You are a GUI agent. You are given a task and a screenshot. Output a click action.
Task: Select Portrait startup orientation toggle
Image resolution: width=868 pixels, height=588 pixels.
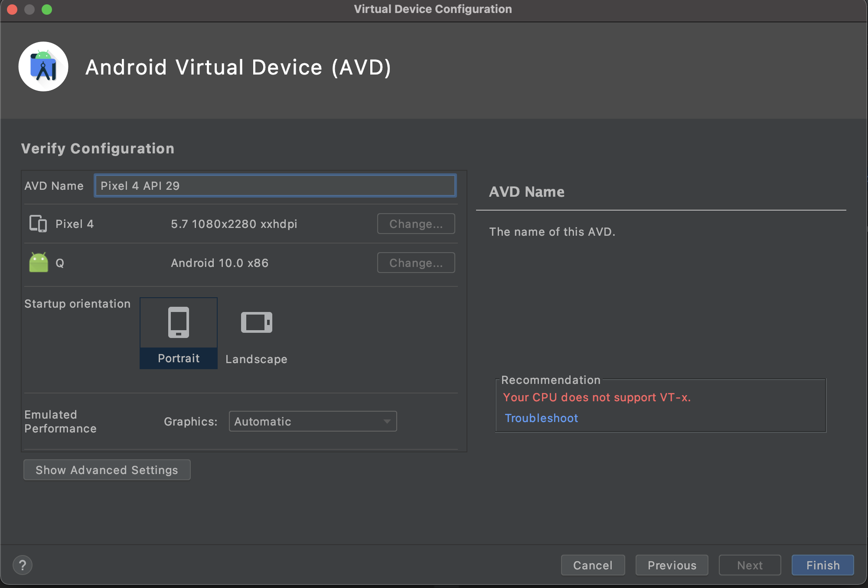[x=178, y=332]
